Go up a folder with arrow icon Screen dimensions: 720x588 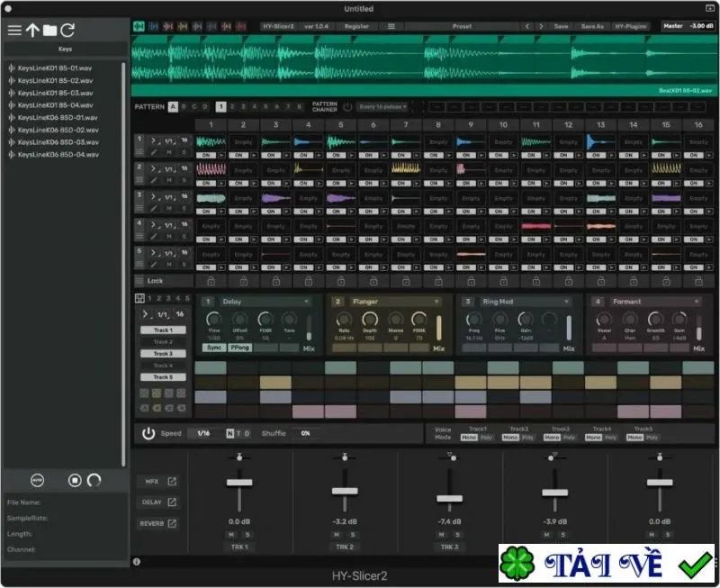click(32, 31)
